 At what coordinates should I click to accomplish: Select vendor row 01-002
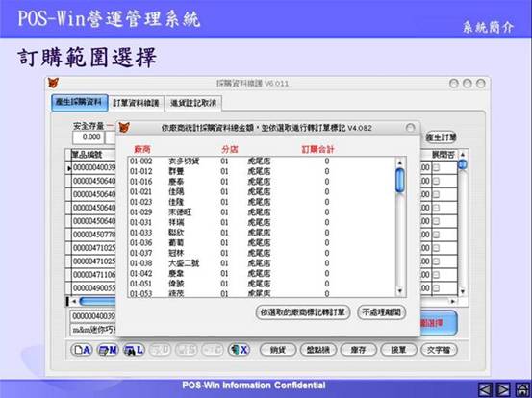point(262,162)
